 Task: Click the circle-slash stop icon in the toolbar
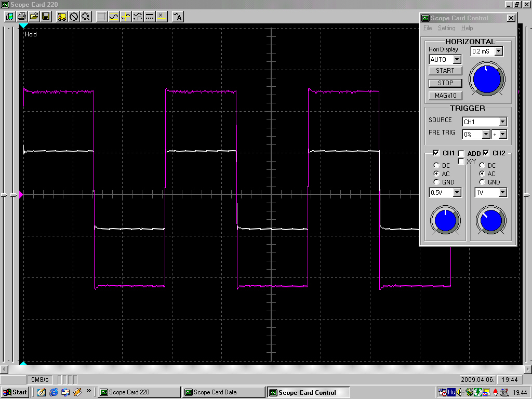pos(74,16)
